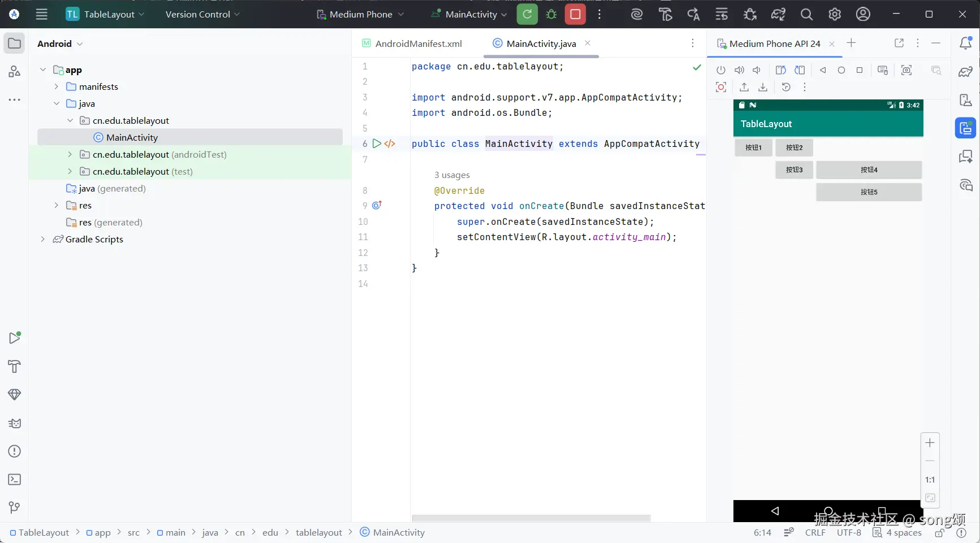980x543 pixels.
Task: Open the Android project view dropdown
Action: click(60, 44)
